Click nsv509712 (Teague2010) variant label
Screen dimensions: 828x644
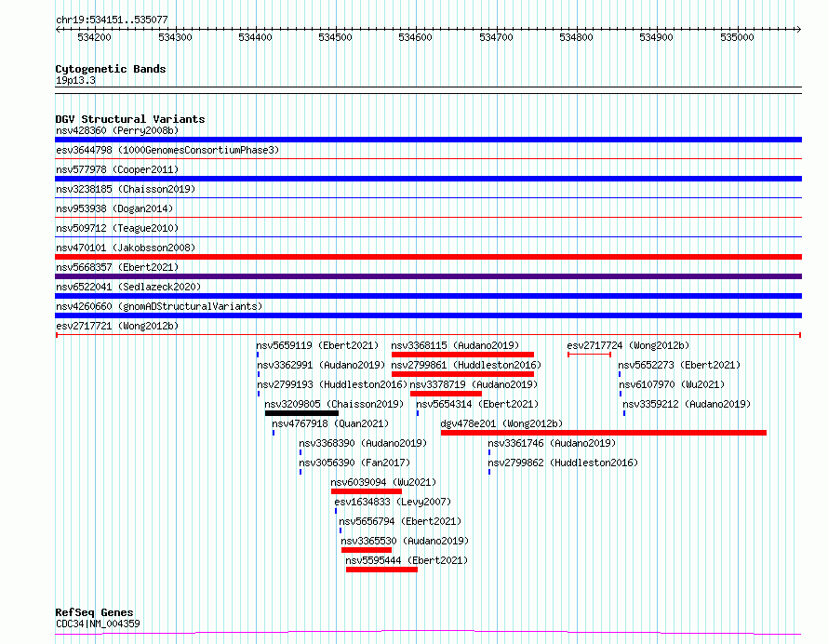pyautogui.click(x=117, y=228)
